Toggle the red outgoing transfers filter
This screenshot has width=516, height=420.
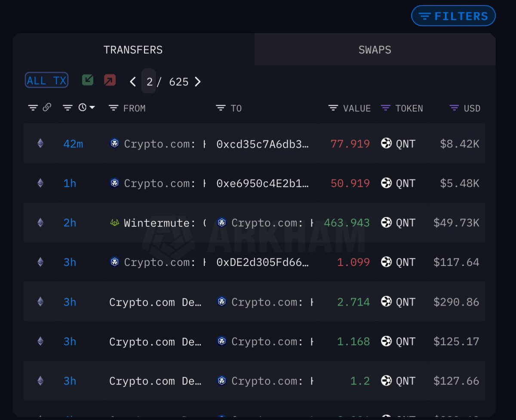coord(110,80)
